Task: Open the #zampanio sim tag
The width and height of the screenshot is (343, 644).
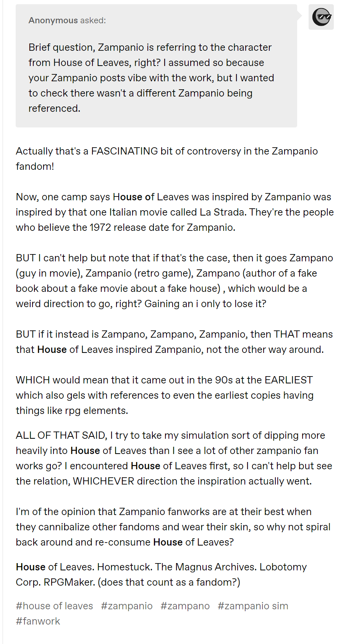Action: 253,606
